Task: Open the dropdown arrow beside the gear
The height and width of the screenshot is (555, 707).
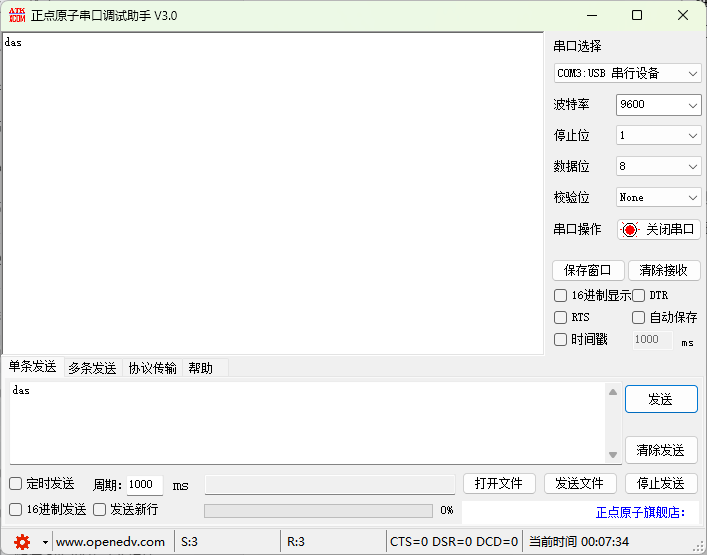Action: pyautogui.click(x=45, y=542)
